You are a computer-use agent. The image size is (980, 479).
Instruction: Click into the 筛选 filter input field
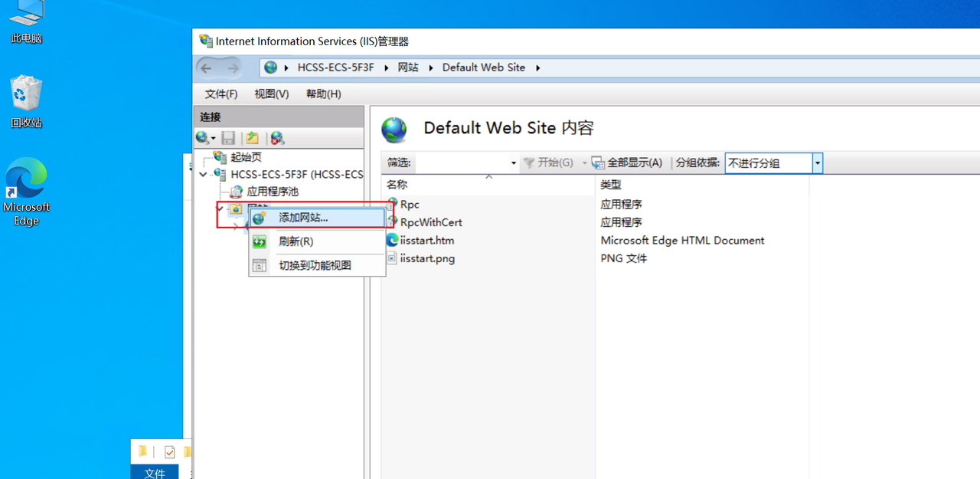pyautogui.click(x=462, y=162)
